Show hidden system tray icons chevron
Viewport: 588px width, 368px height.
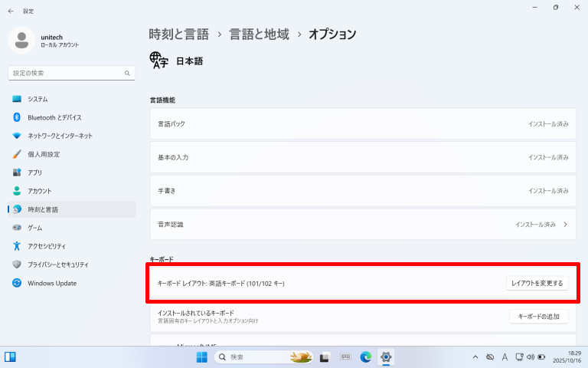pyautogui.click(x=475, y=357)
